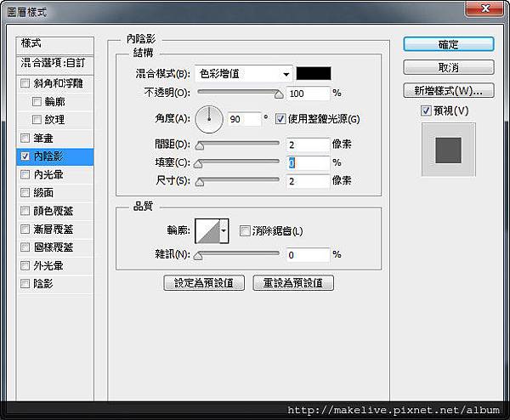Select the 漸層覆蓋 style entry label
Image resolution: width=510 pixels, height=420 pixels.
point(54,229)
